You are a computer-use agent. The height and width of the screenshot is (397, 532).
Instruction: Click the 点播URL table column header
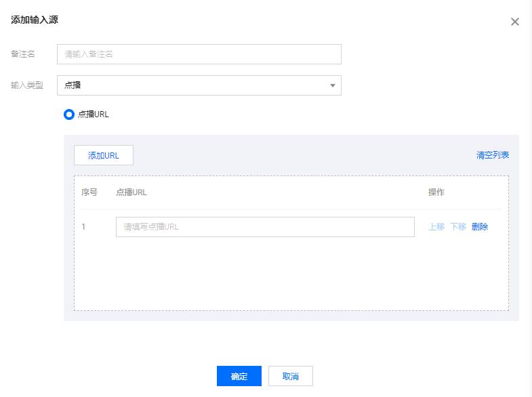coord(131,192)
